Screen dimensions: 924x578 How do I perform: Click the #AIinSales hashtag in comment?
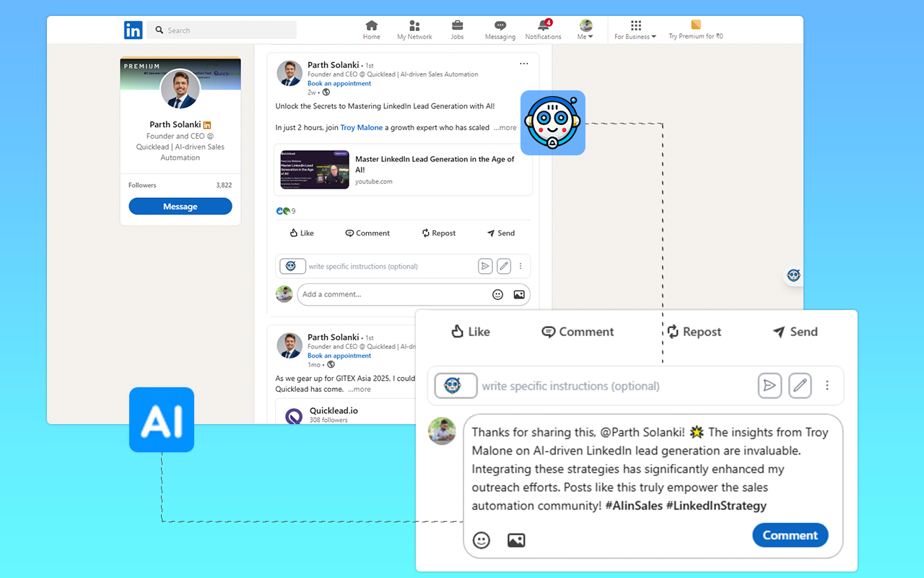pyautogui.click(x=633, y=506)
